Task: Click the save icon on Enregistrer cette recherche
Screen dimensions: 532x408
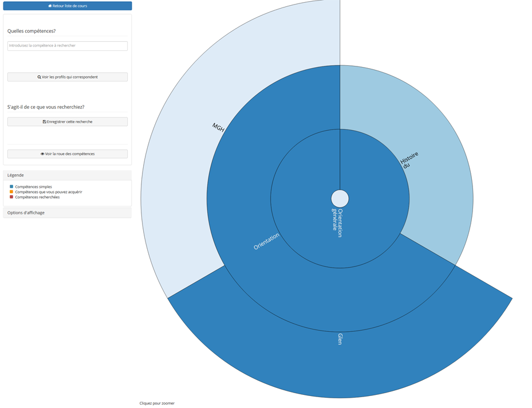Action: [x=44, y=122]
